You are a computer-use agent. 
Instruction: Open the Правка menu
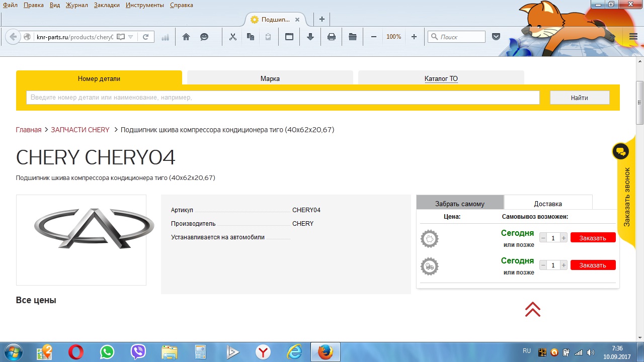33,5
